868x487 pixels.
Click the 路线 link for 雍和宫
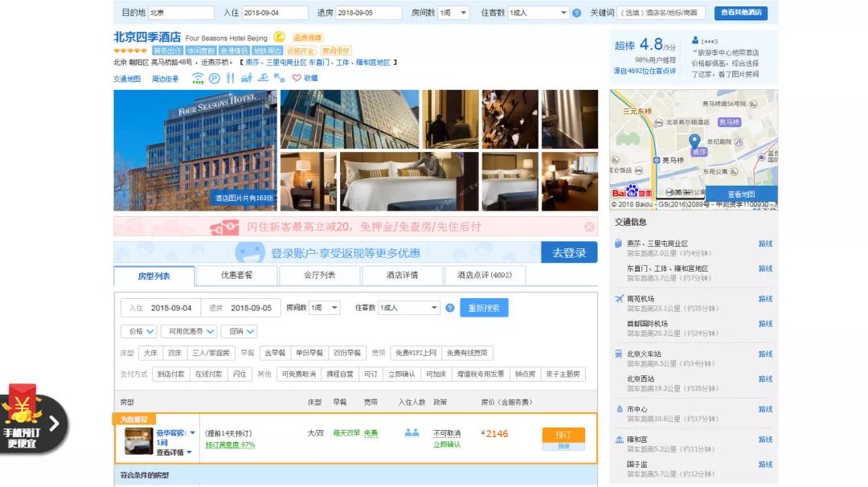tap(766, 440)
